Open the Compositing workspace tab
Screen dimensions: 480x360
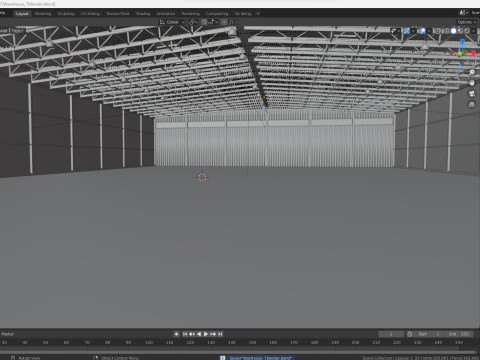[x=217, y=14]
